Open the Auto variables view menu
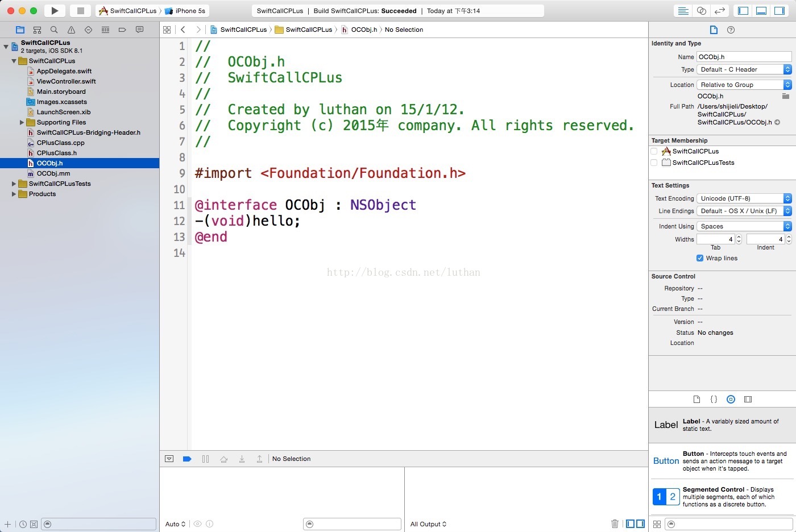 [x=175, y=524]
